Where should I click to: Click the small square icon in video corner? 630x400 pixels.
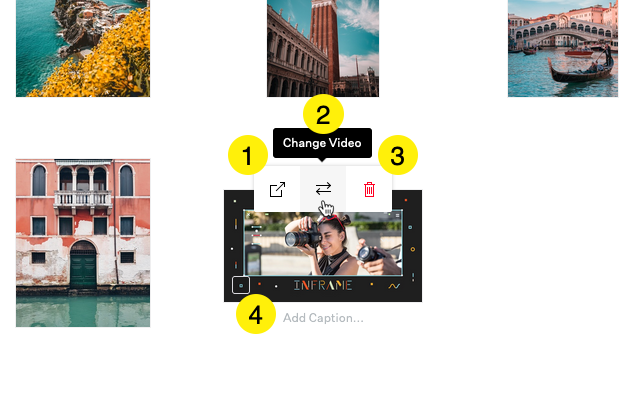point(241,286)
